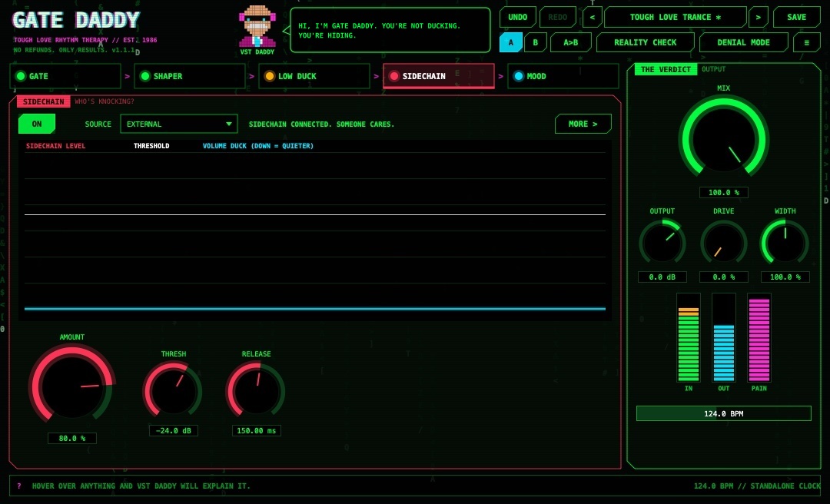Click the dropdown arrow in the SOURCE box
The width and height of the screenshot is (830, 504).
[229, 124]
